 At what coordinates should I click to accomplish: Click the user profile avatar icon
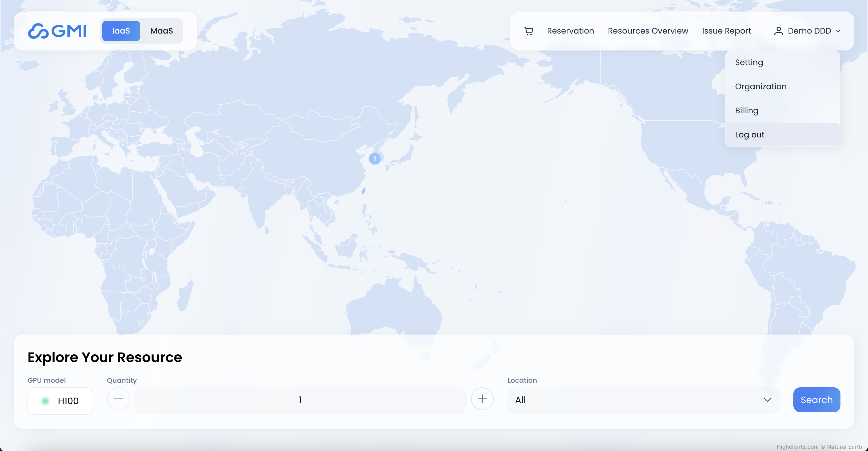778,31
